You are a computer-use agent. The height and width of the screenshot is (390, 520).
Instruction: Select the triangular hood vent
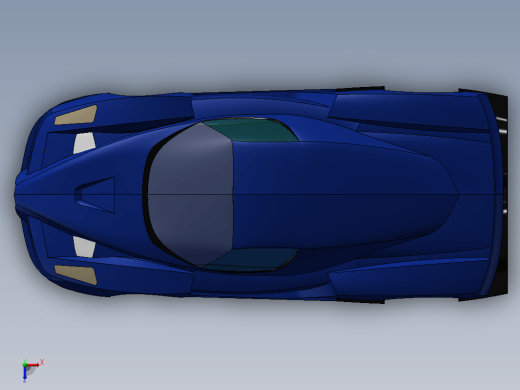pos(97,195)
